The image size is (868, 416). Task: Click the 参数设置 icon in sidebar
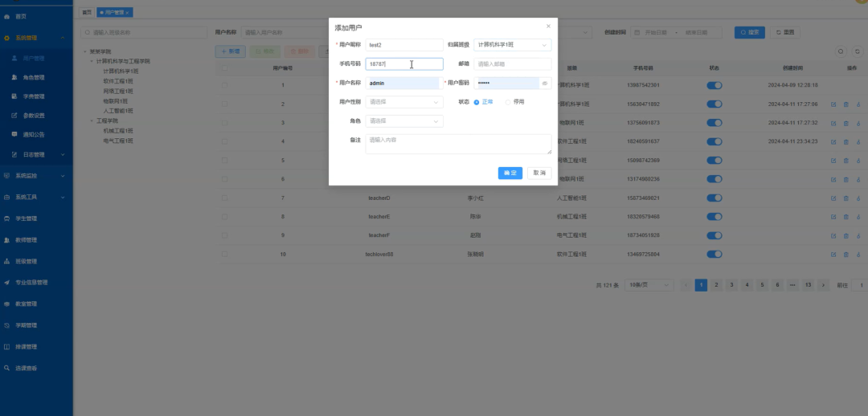pos(14,116)
